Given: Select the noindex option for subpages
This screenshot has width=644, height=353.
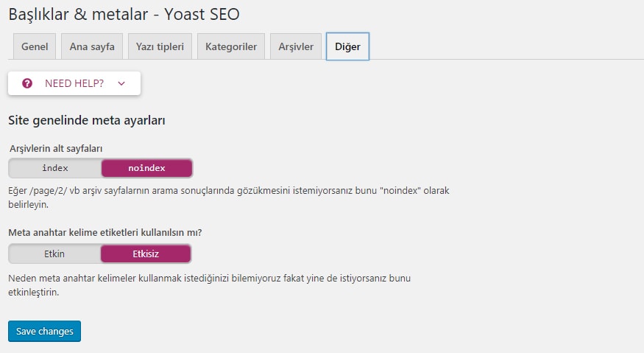Looking at the screenshot, I should point(146,168).
